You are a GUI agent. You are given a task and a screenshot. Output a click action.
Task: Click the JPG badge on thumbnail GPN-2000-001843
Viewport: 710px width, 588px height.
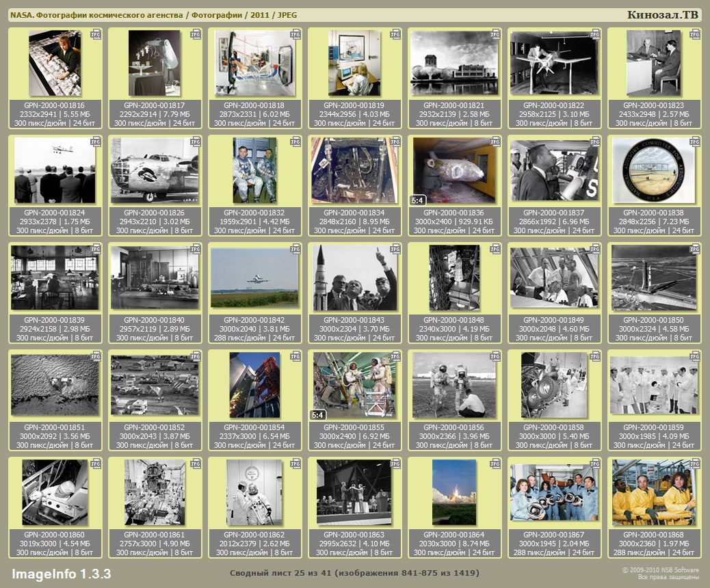395,249
